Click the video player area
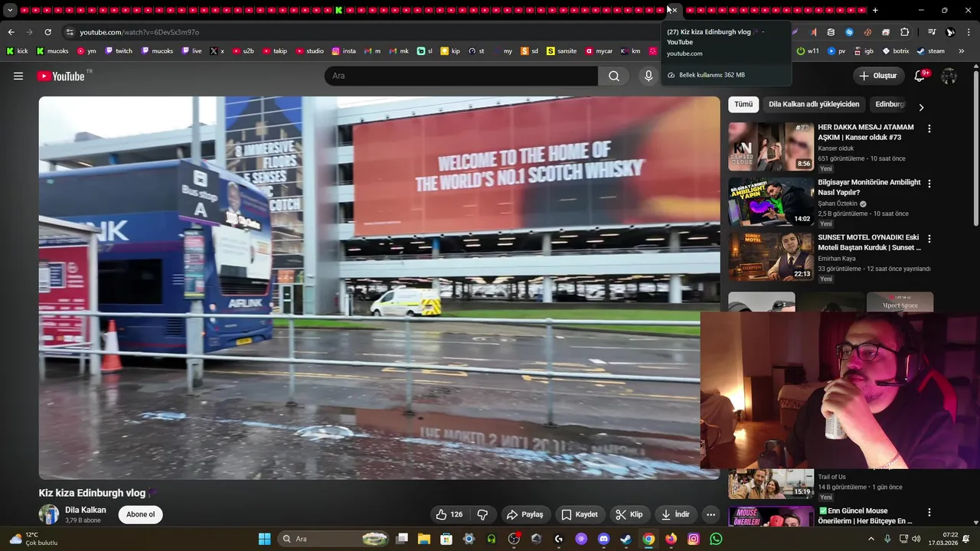 pyautogui.click(x=379, y=288)
